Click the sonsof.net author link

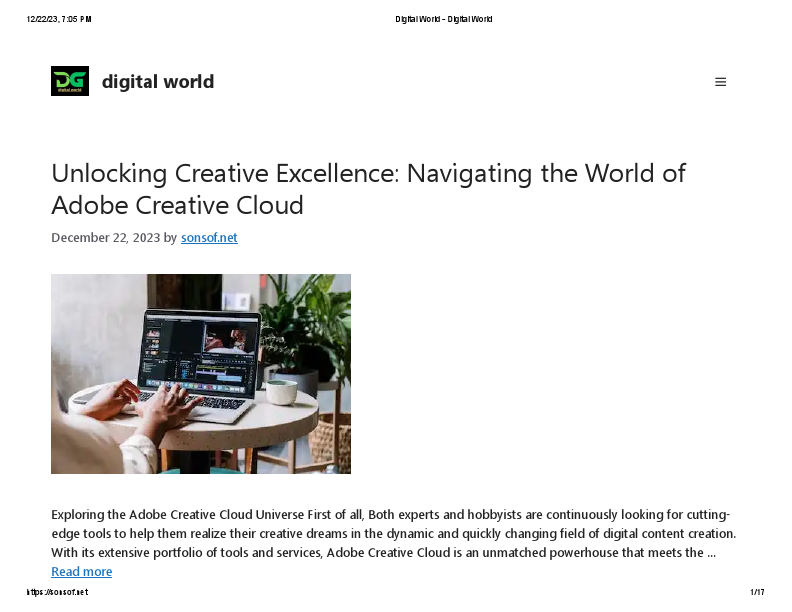click(209, 237)
